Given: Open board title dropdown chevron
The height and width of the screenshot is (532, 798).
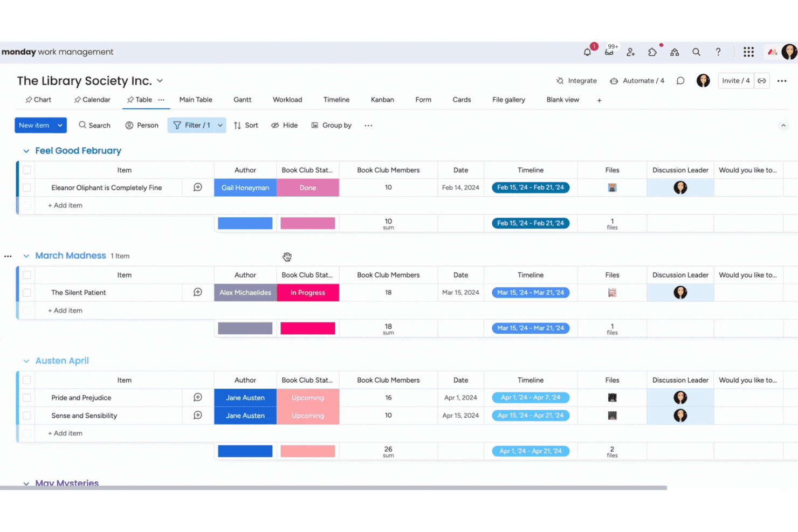Looking at the screenshot, I should pyautogui.click(x=160, y=81).
